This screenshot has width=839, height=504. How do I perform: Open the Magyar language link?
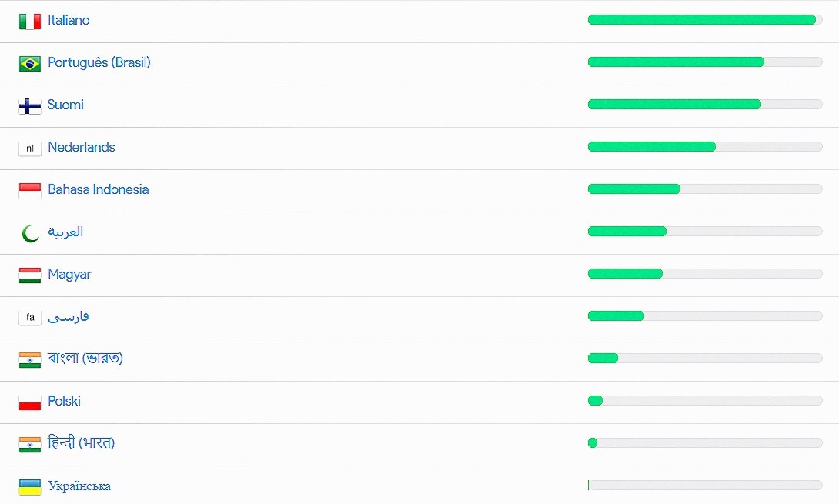point(69,274)
